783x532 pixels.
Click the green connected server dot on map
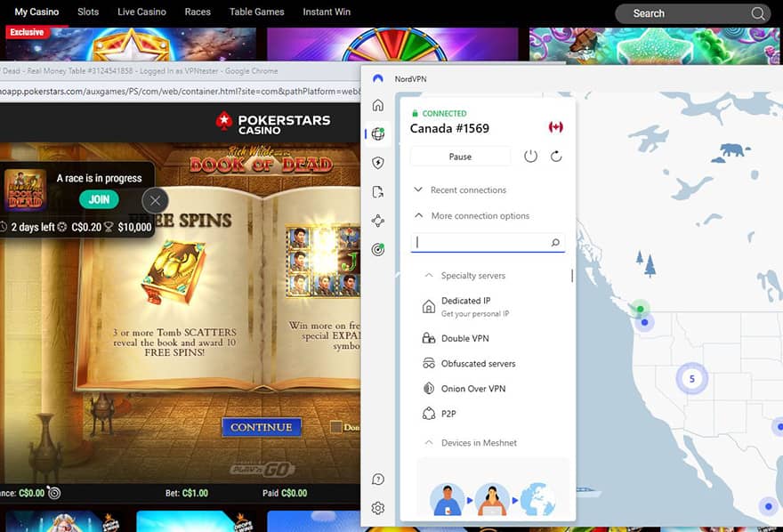[640, 309]
